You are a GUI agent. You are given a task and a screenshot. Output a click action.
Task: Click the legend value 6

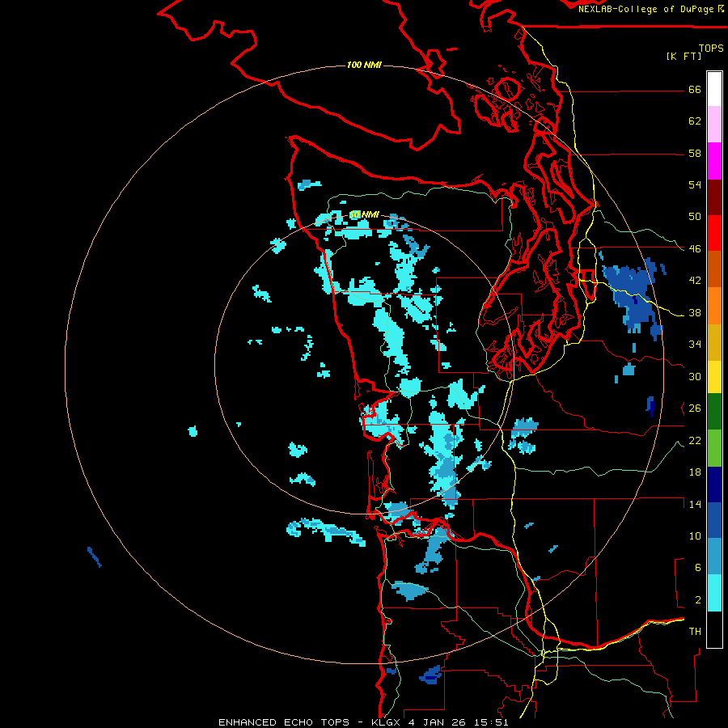[x=698, y=568]
